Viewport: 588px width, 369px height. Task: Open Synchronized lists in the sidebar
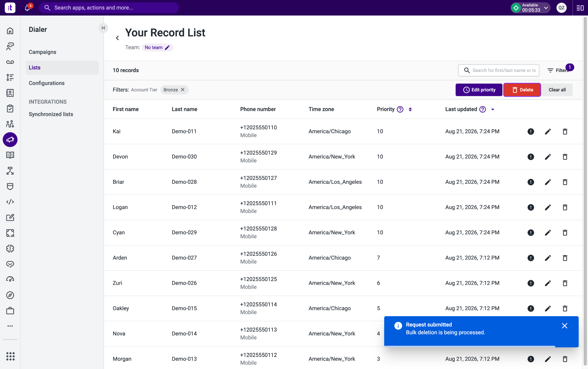[x=51, y=114]
